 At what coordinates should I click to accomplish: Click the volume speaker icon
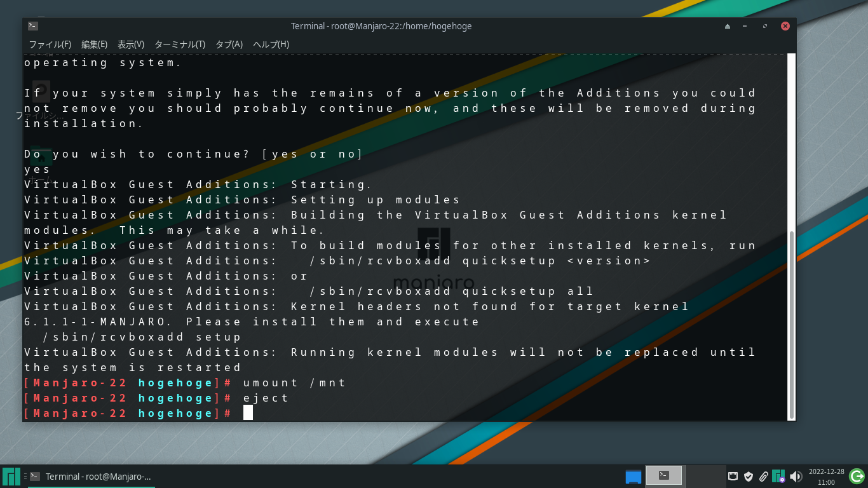point(796,476)
